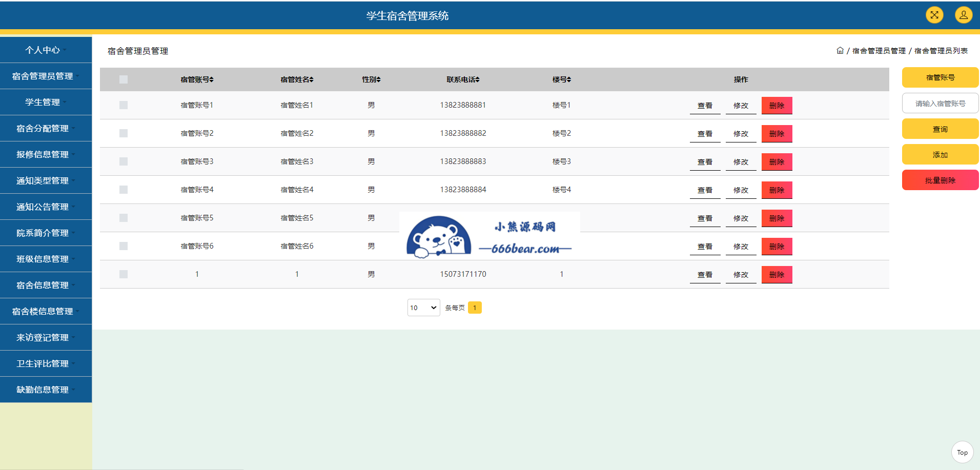Click the 楼号2 cell
Screen dimensions: 980x470
pos(561,133)
